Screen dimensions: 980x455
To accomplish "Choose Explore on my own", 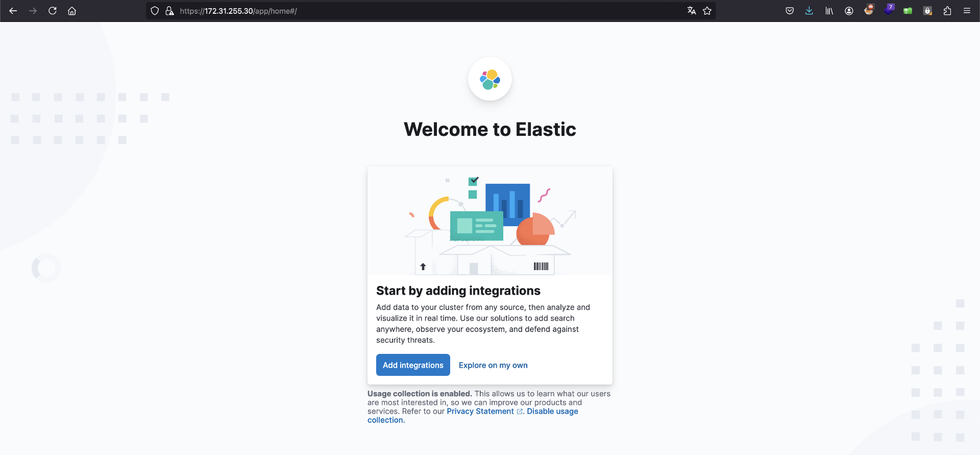I will (493, 365).
